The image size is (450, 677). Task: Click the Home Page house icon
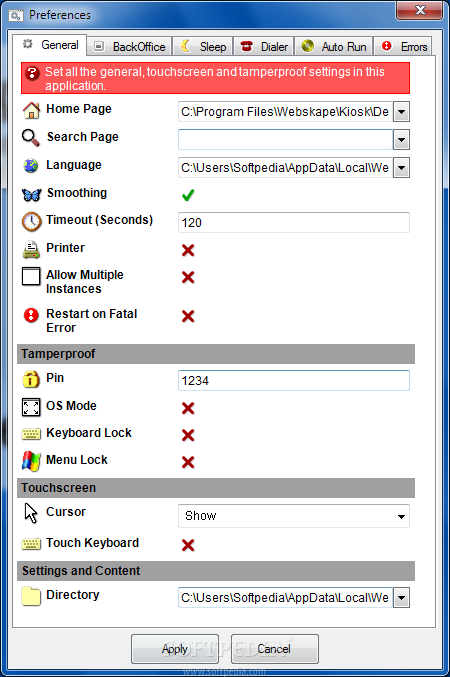(31, 110)
